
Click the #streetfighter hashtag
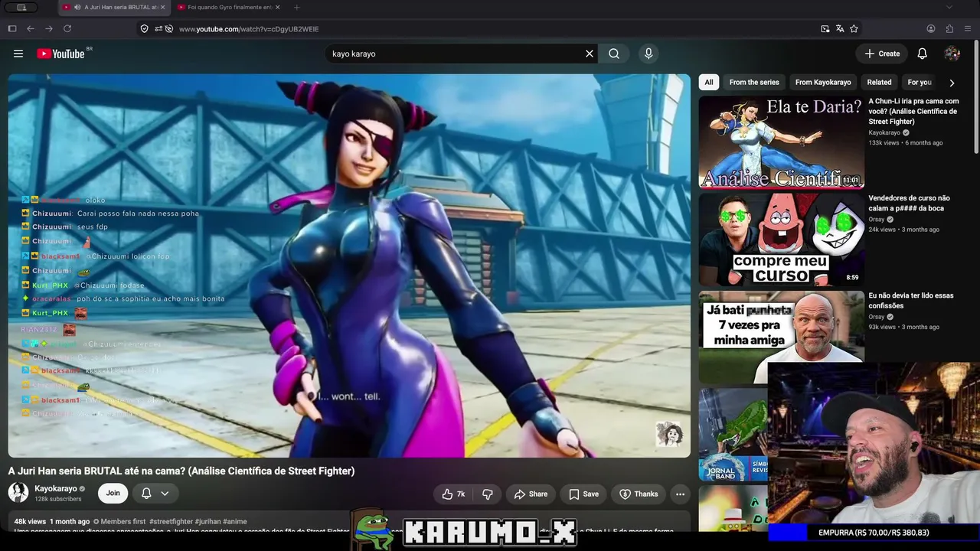[171, 521]
